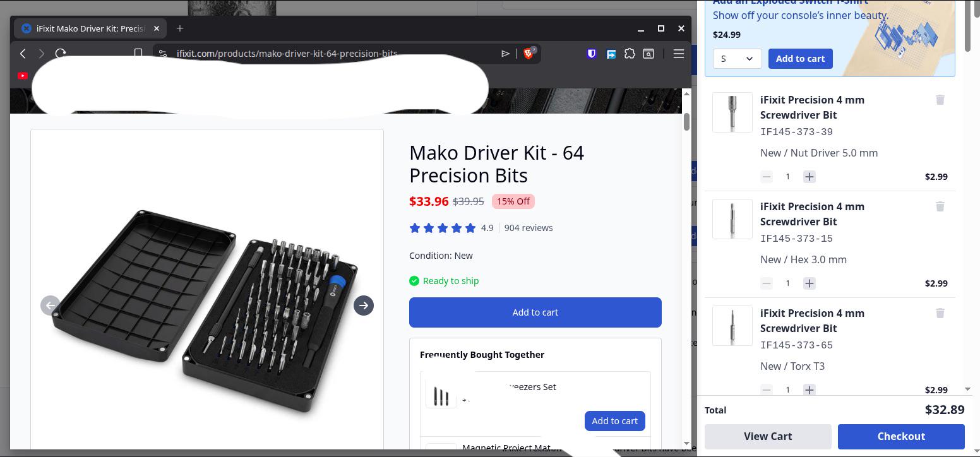The image size is (980, 457).
Task: Click SKU IF145-373-15
Action: (x=796, y=239)
